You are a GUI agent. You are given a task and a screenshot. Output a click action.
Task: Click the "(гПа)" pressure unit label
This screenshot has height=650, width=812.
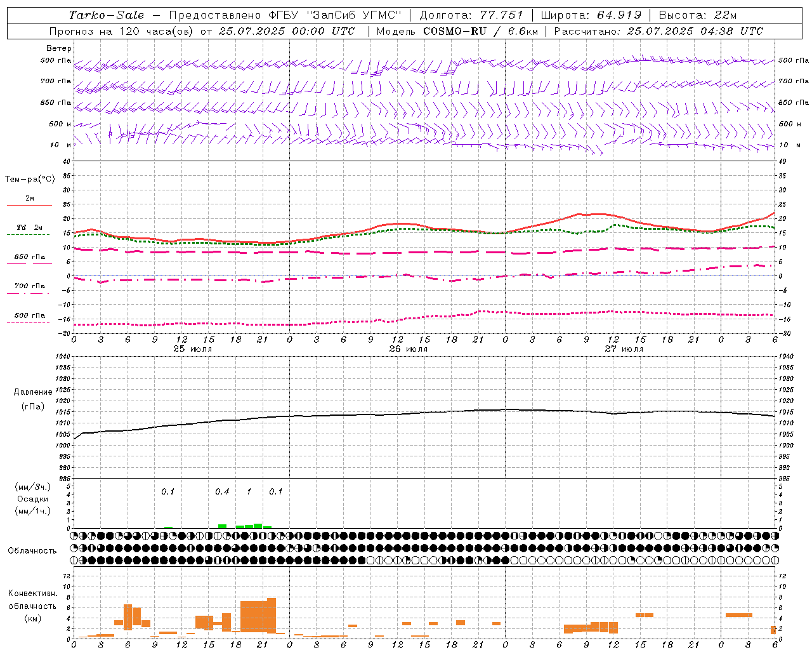[x=33, y=407]
